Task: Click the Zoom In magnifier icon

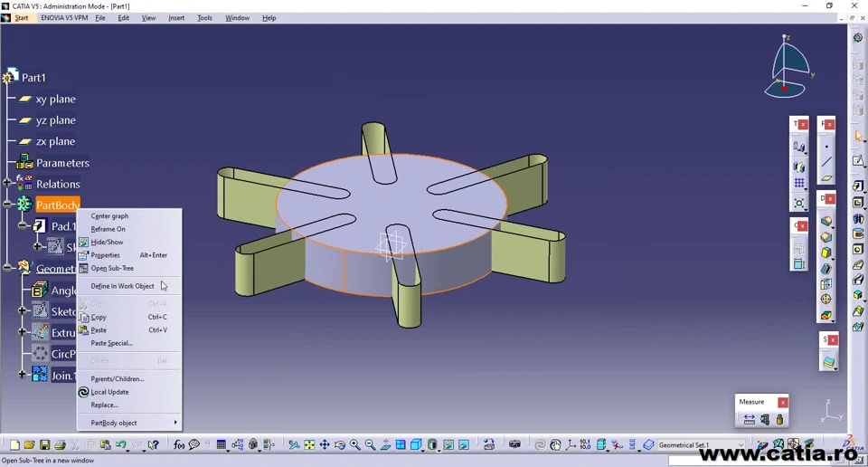Action: click(354, 445)
